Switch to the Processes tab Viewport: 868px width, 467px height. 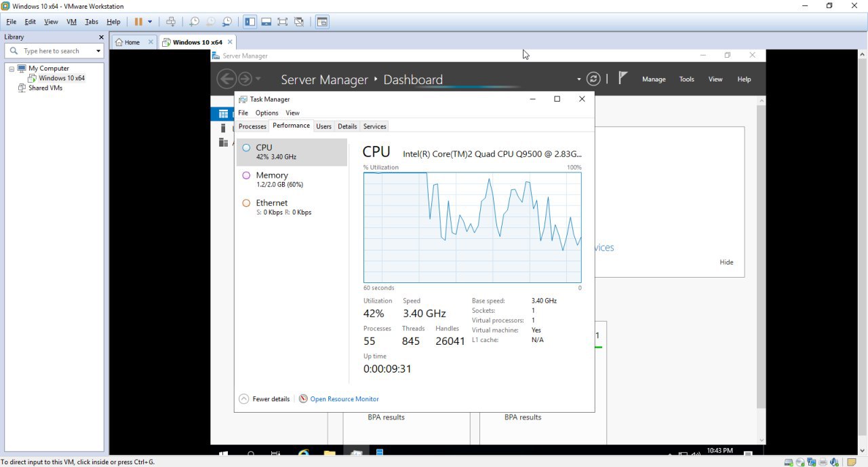[252, 126]
